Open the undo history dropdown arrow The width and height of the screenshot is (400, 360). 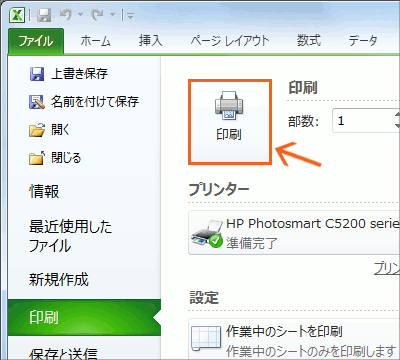(x=80, y=15)
